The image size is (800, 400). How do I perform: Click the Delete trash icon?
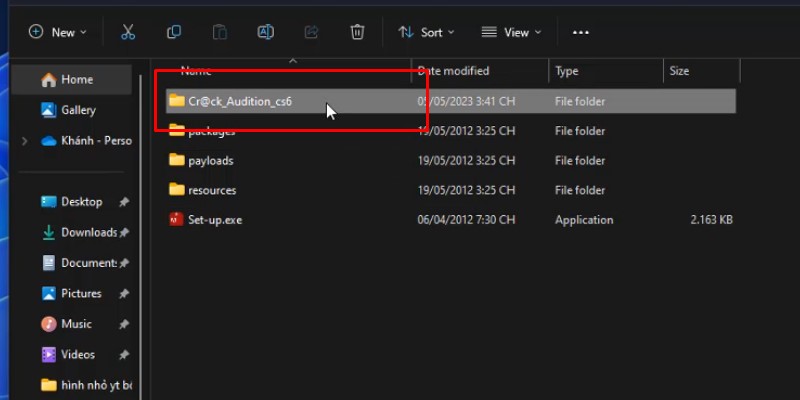click(x=357, y=32)
